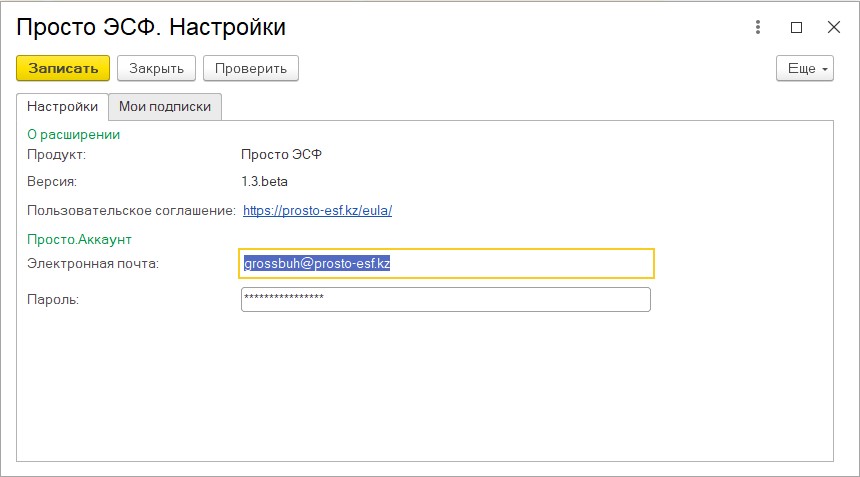Click the Электронная почта label

[x=93, y=264]
